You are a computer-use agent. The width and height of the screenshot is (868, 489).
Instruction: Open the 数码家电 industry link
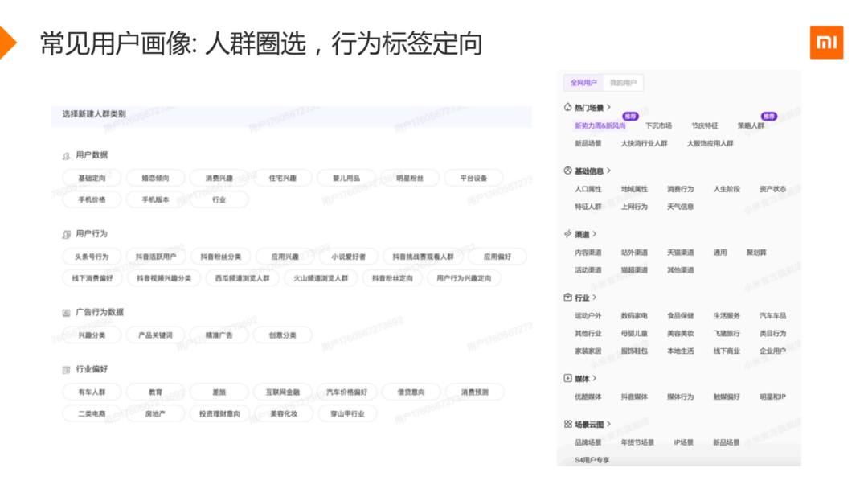[x=634, y=315]
